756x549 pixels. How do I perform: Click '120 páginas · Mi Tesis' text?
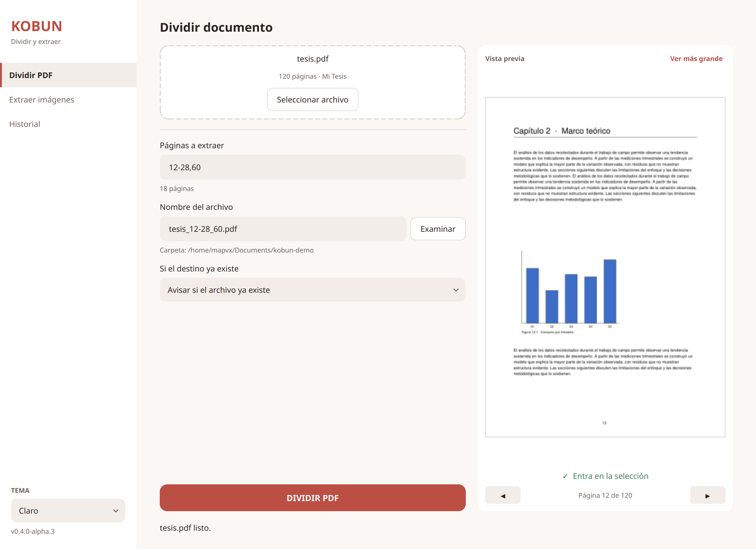click(x=312, y=76)
